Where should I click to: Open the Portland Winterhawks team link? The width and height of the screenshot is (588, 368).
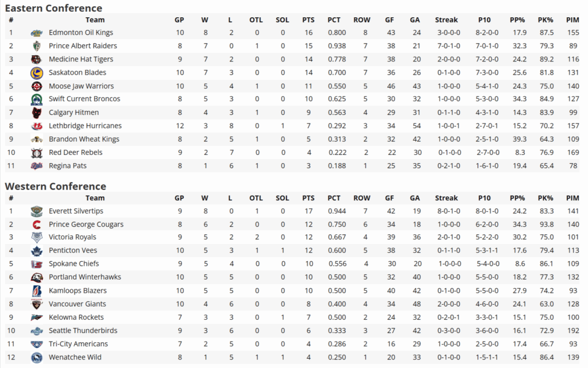pyautogui.click(x=85, y=277)
